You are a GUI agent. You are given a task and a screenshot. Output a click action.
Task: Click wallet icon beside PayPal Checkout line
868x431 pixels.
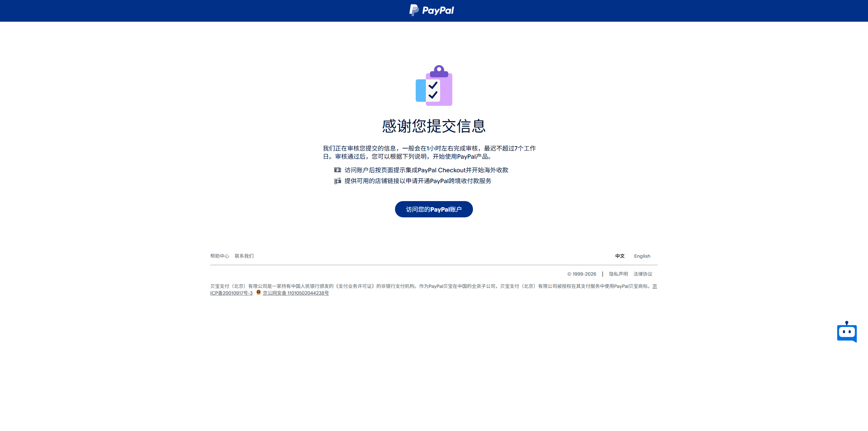(x=337, y=170)
